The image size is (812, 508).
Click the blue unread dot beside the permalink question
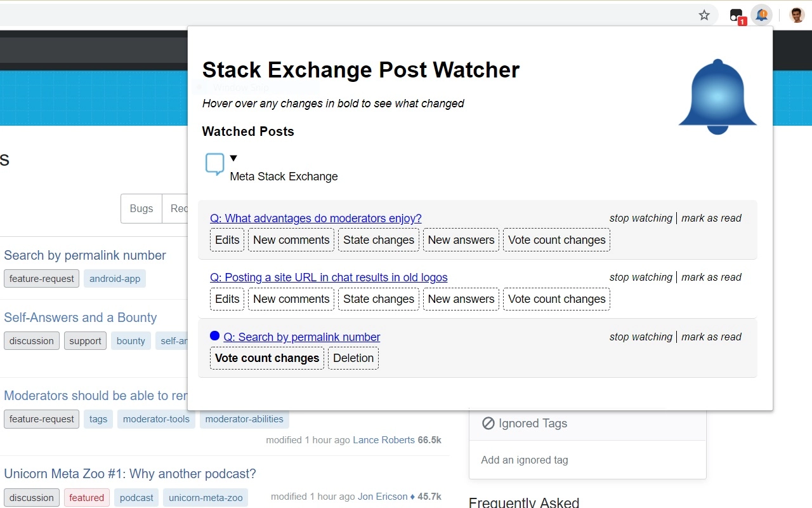214,335
